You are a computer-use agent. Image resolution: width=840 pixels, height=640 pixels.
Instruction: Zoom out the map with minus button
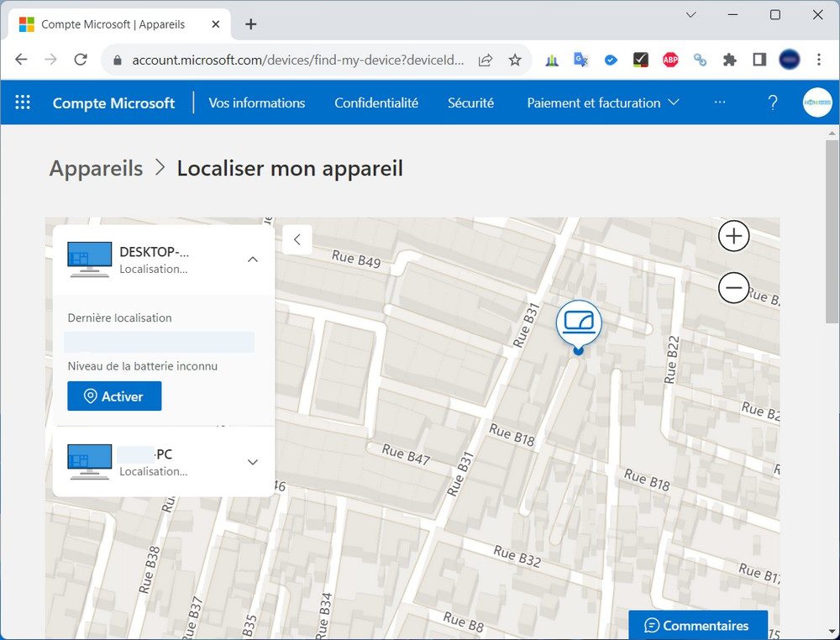(733, 287)
